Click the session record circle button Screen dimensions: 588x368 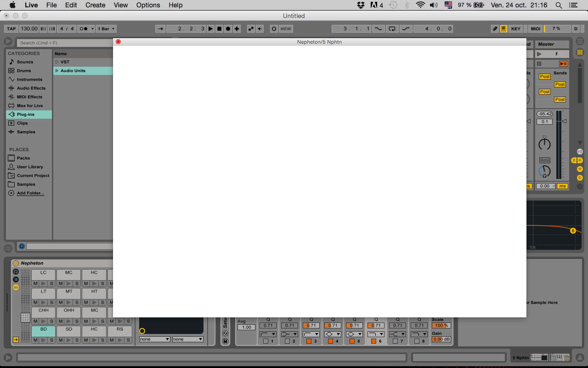[x=274, y=29]
